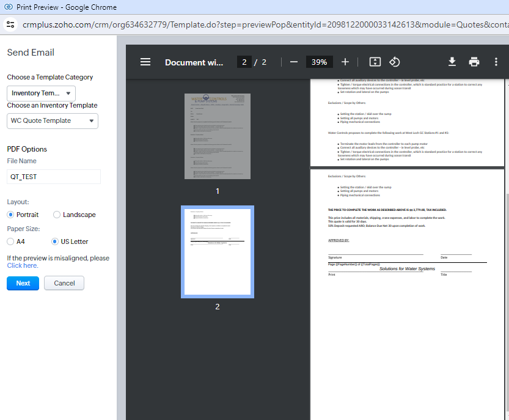The height and width of the screenshot is (420, 509).
Task: Choose US Letter paper size
Action: [x=55, y=241]
